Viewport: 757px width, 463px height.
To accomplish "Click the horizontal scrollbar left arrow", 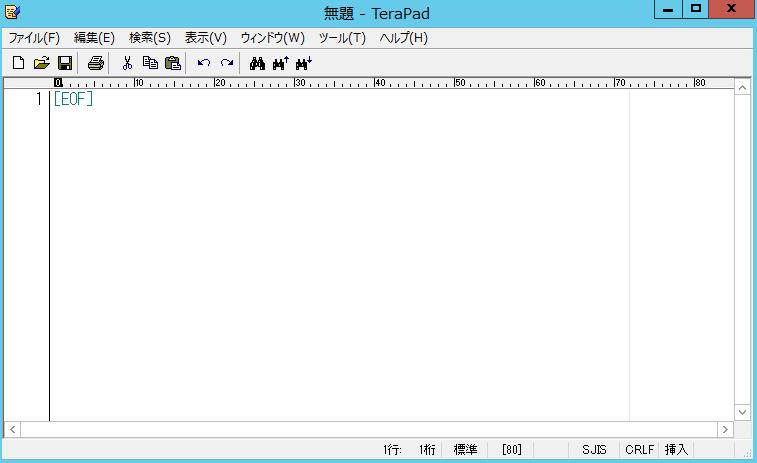I will 13,429.
